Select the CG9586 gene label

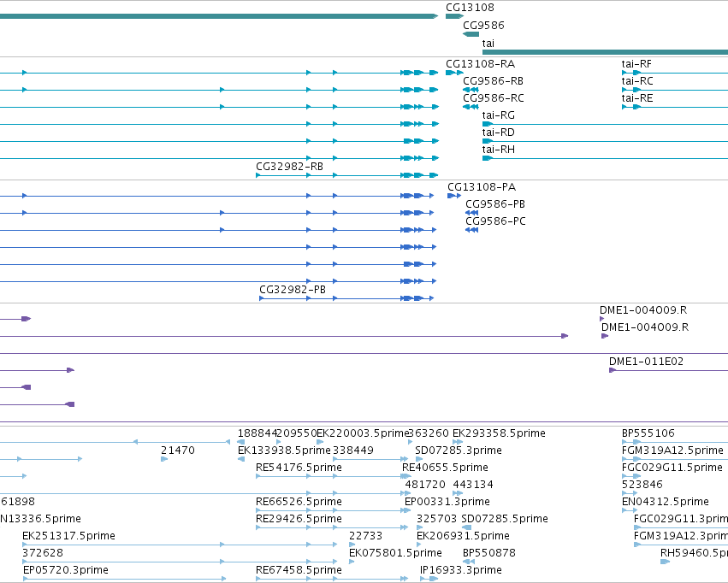click(483, 26)
